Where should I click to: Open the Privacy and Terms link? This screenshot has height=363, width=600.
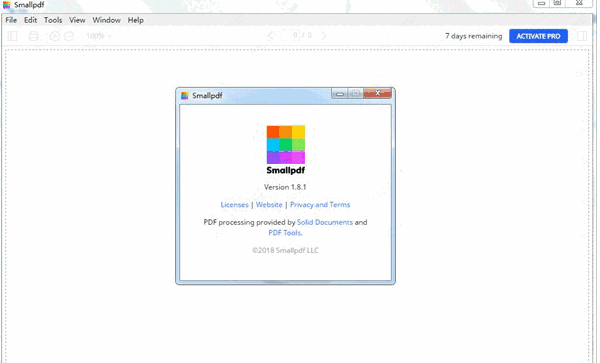(x=320, y=205)
